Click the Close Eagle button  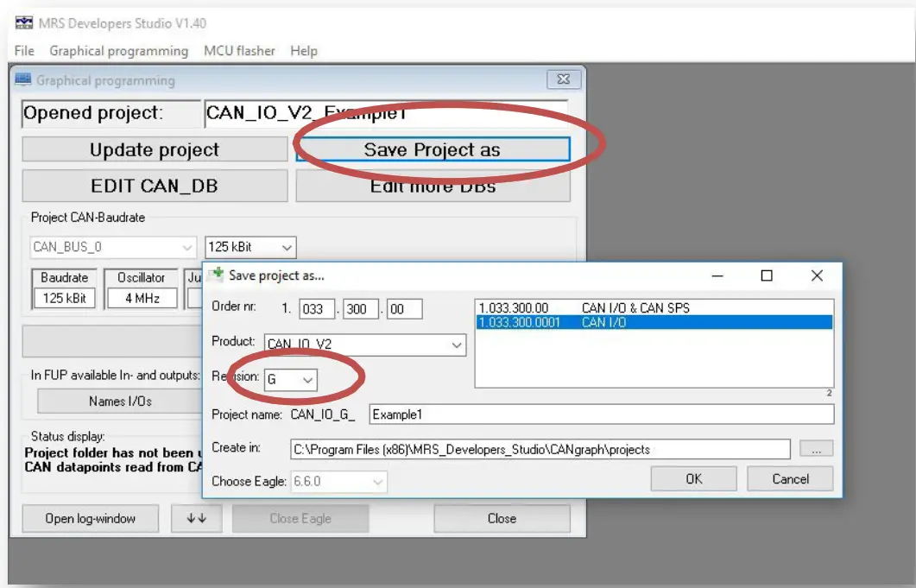[x=300, y=518]
